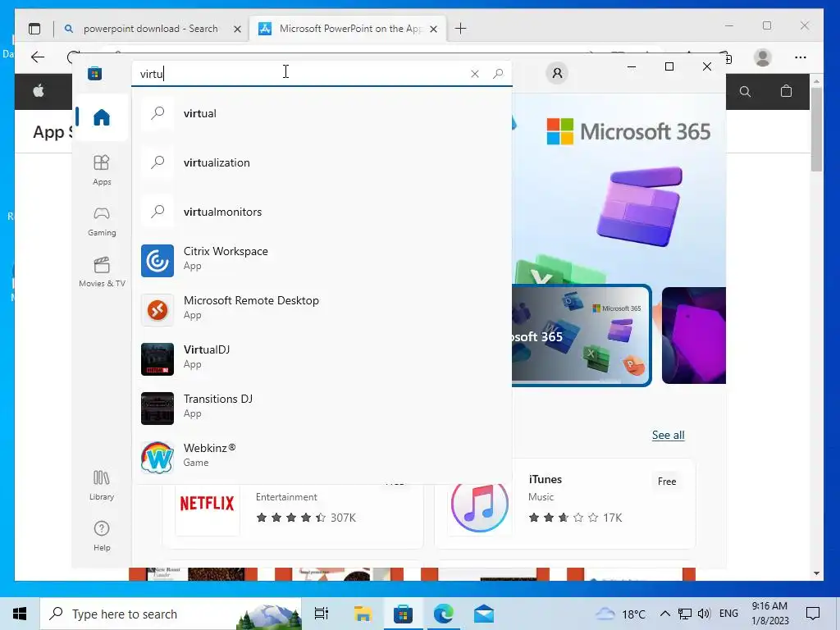This screenshot has height=630, width=840.
Task: Select the Microsoft 365 carousel thumbnail
Action: coord(582,336)
